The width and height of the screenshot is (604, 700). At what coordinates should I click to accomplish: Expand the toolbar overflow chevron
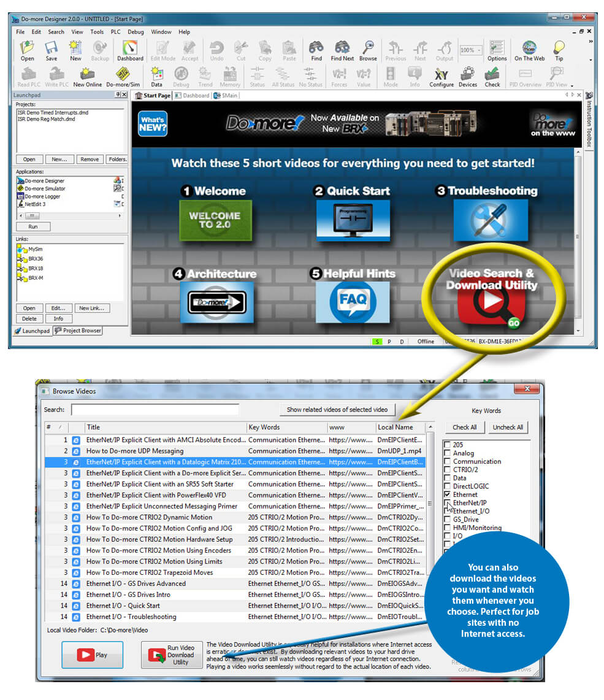(x=591, y=42)
